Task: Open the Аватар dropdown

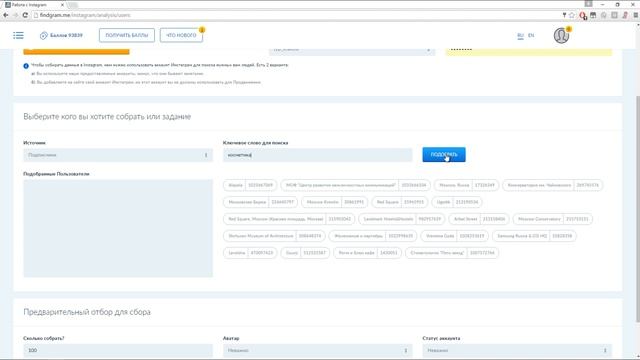Action: click(318, 350)
